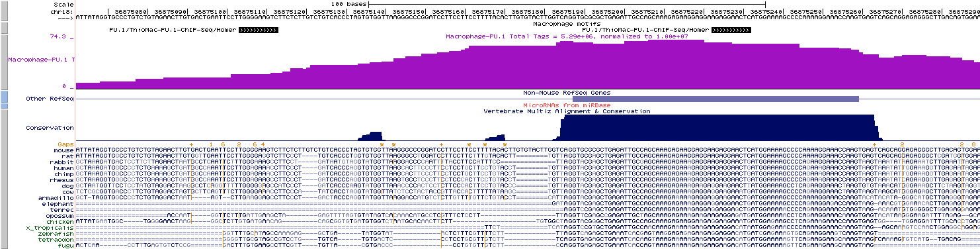Click the Gaps row label
This screenshot has width=980, height=249.
point(65,144)
